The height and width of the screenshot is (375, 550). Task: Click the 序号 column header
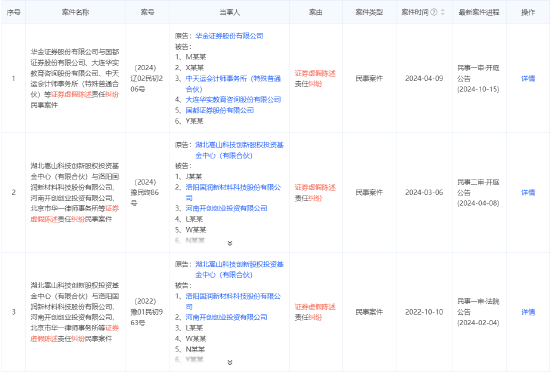13,12
